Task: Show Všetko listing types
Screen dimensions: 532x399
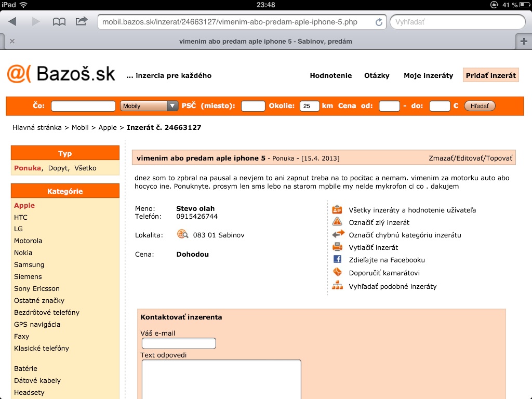Action: point(85,168)
